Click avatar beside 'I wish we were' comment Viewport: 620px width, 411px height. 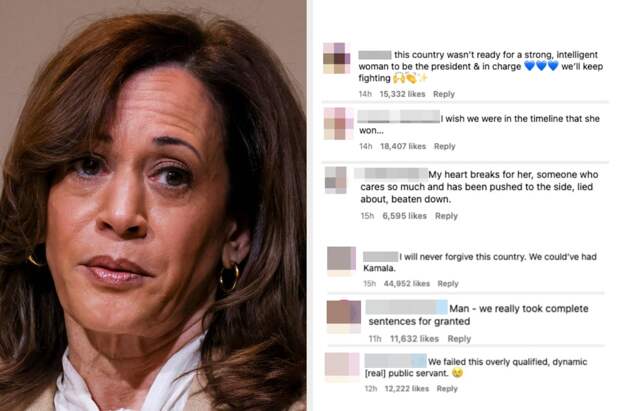[x=338, y=123]
